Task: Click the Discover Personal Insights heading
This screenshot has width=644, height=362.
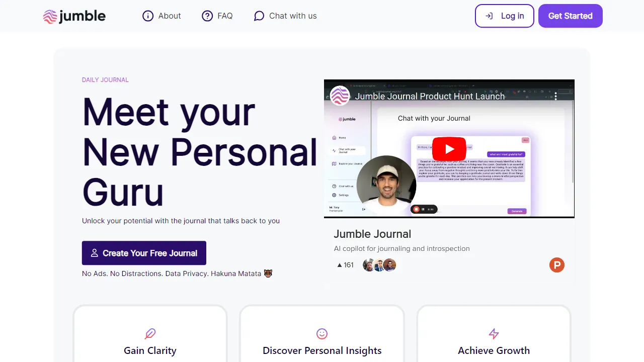Action: (322, 350)
